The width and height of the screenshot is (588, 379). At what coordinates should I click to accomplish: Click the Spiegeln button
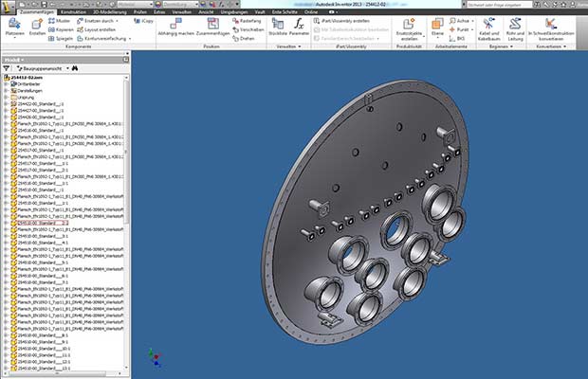[59, 36]
